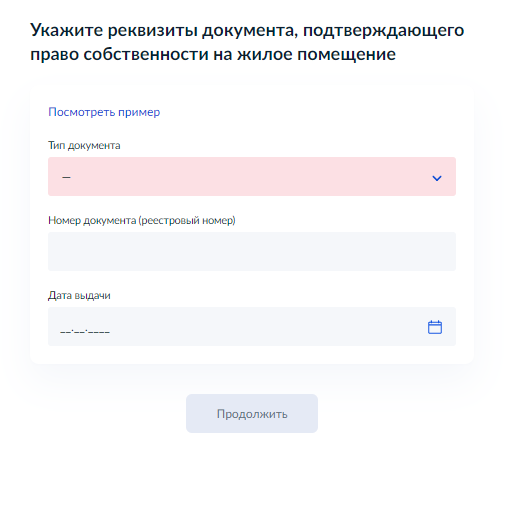Image resolution: width=506 pixels, height=512 pixels.
Task: Click into the Дата выдачи date field
Action: 252,326
